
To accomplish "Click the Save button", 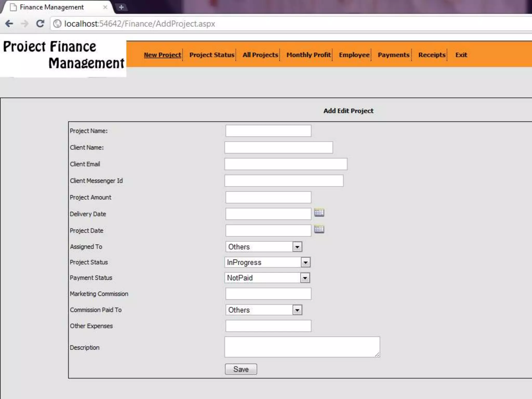I will (x=241, y=369).
